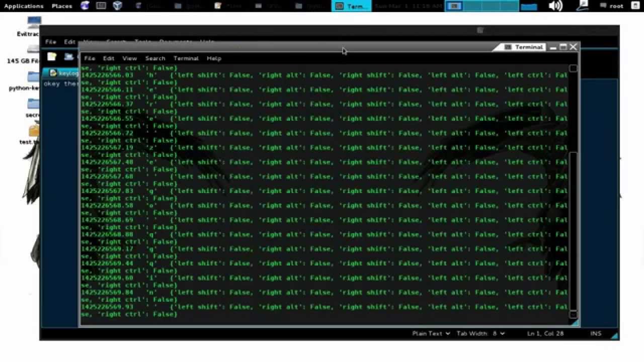Click timestamp 1425226567.19 in terminal output

pos(107,148)
